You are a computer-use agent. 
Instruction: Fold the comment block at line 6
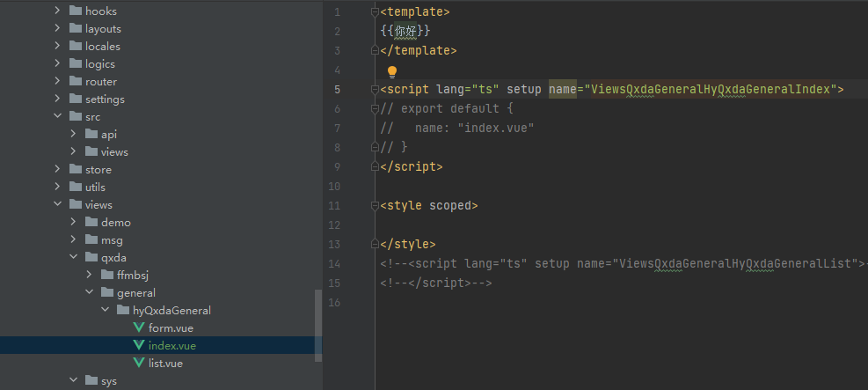(375, 108)
